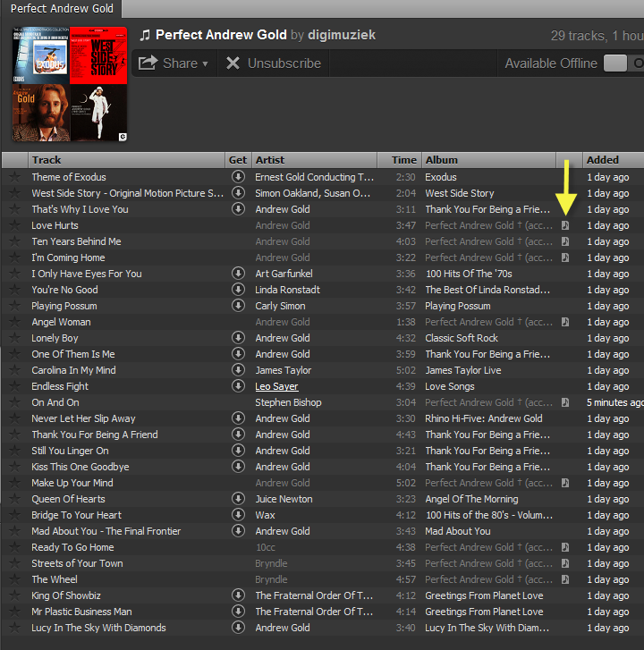Click the local file icon for Ready To Go Home
This screenshot has width=644, height=650.
pyautogui.click(x=565, y=547)
